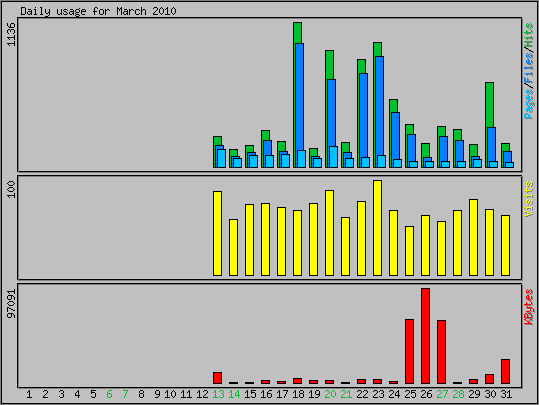
Task: Click the green day 20 axis label
Action: click(330, 394)
